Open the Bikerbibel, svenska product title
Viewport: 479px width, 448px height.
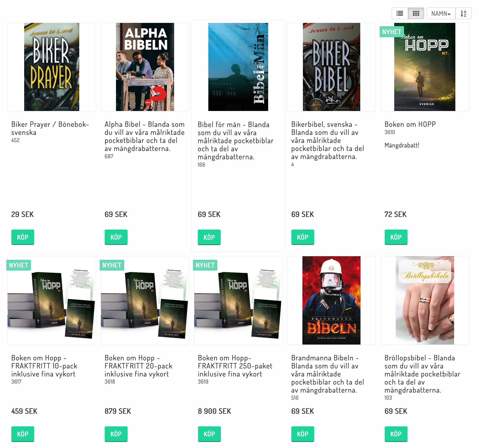pyautogui.click(x=328, y=140)
